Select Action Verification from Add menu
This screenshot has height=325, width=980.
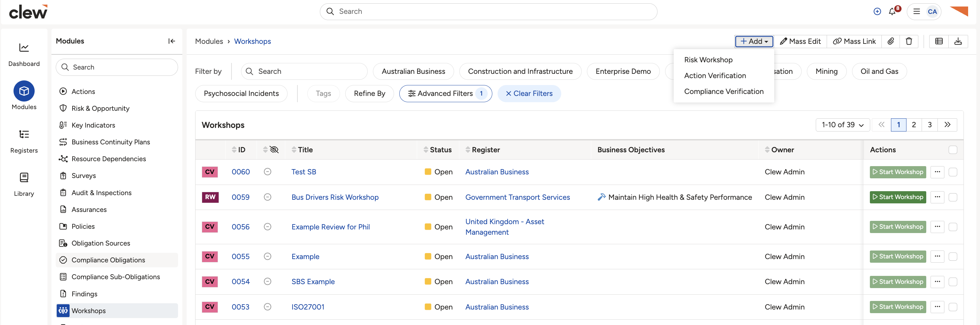click(x=715, y=75)
